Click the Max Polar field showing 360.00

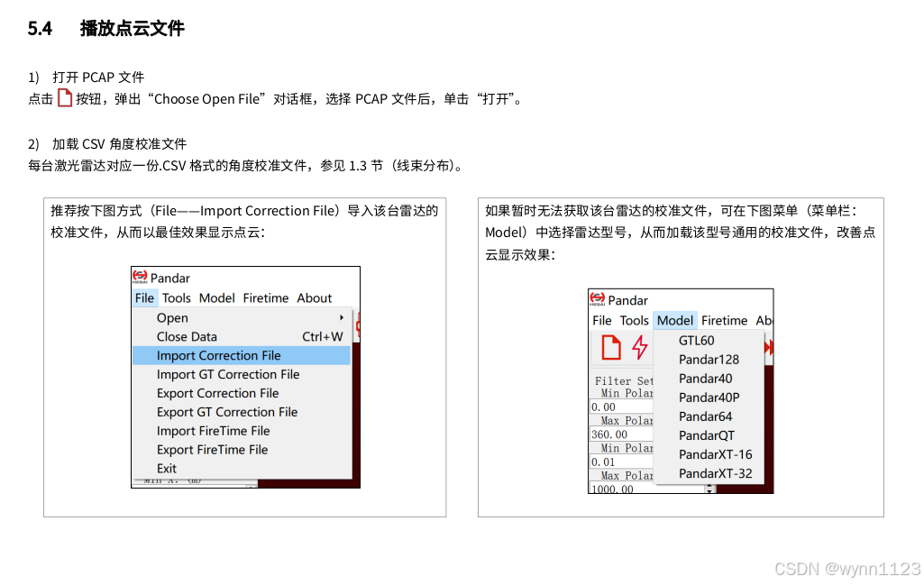(622, 434)
